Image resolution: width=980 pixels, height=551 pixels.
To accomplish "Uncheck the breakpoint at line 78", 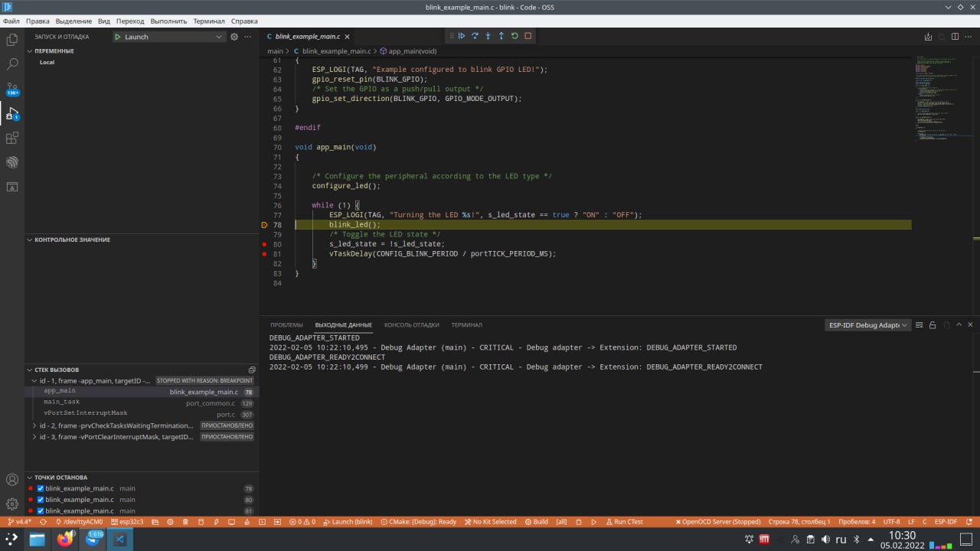I will tap(41, 488).
